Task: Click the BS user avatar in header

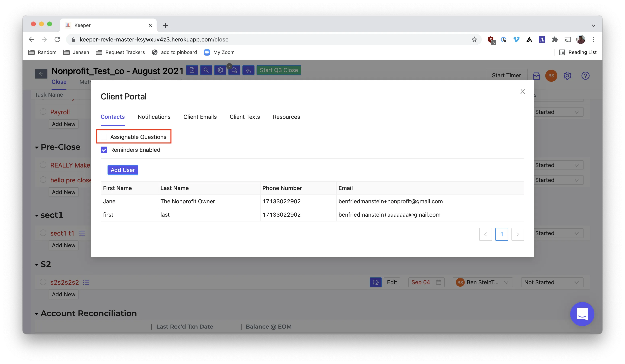Action: click(551, 76)
